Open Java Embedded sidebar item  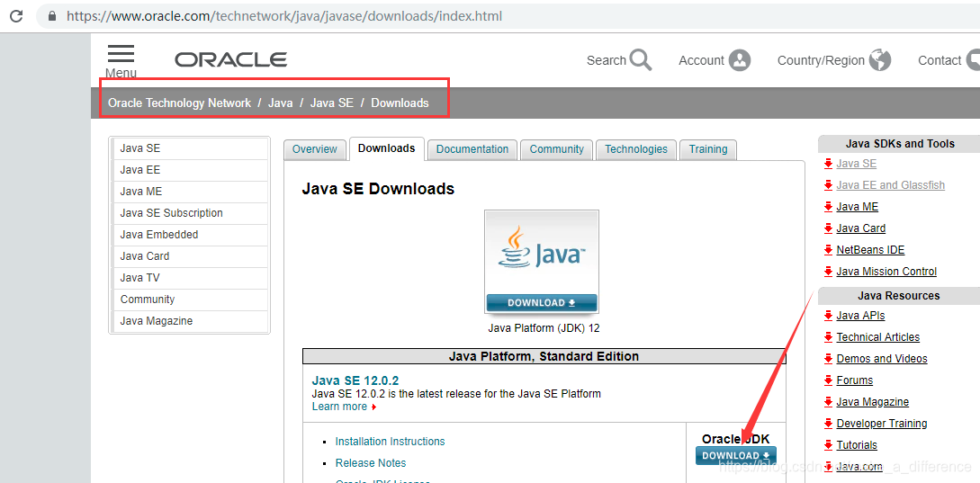pos(189,235)
